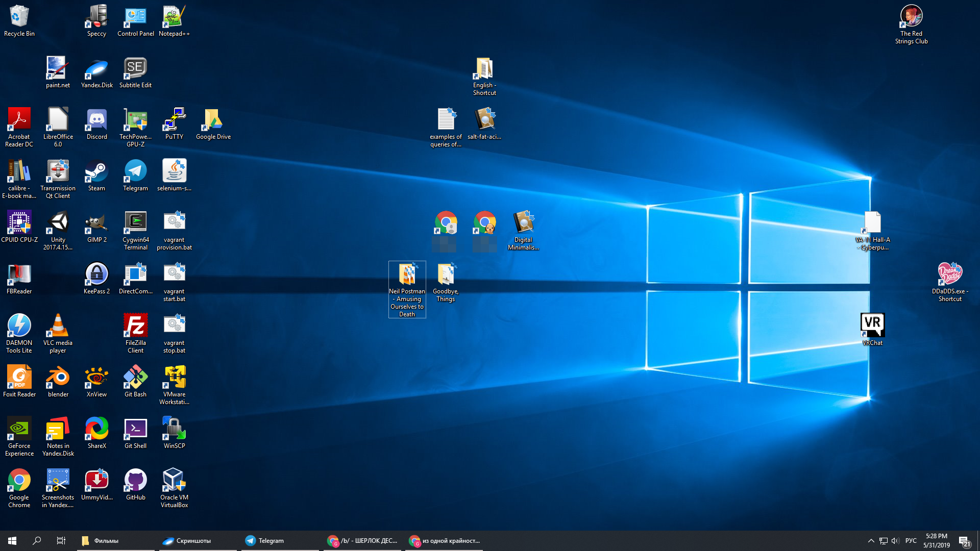Screen dimensions: 980x551
Task: Select the Unity 2017.4.15 icon
Action: coord(58,231)
